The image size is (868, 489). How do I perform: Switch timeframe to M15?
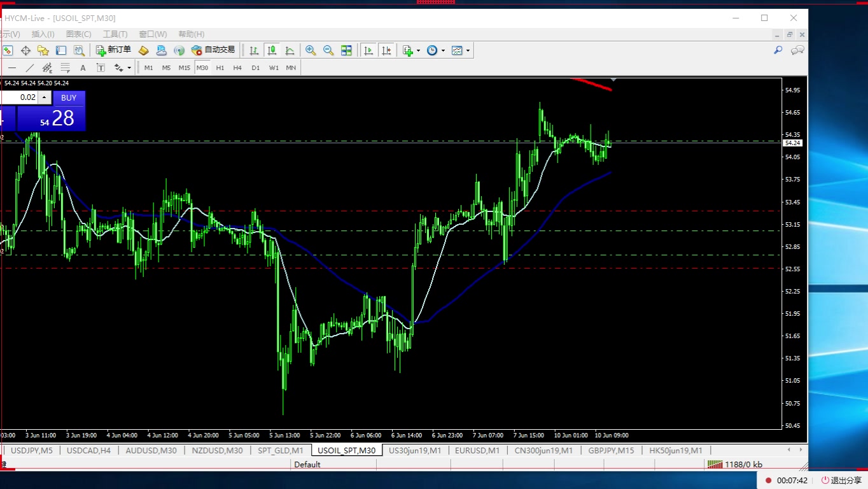click(185, 67)
